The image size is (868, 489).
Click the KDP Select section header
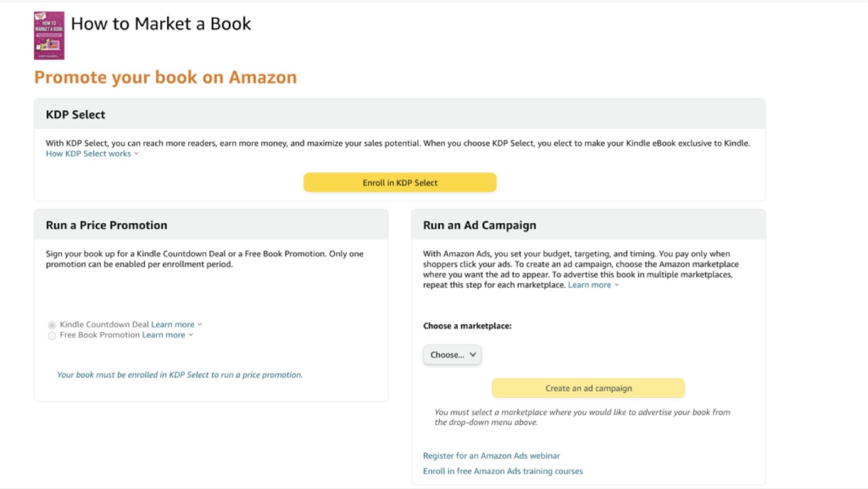[75, 114]
